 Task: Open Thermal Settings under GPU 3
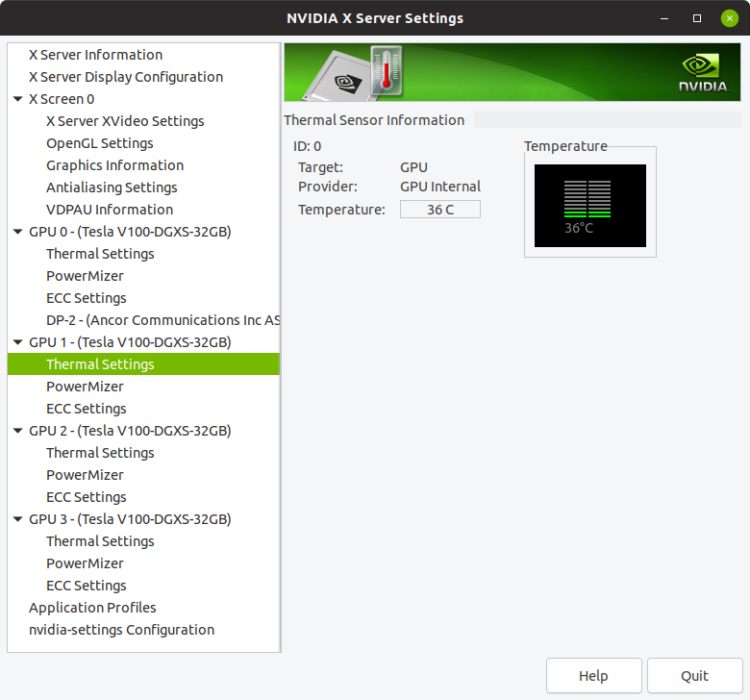coord(100,541)
